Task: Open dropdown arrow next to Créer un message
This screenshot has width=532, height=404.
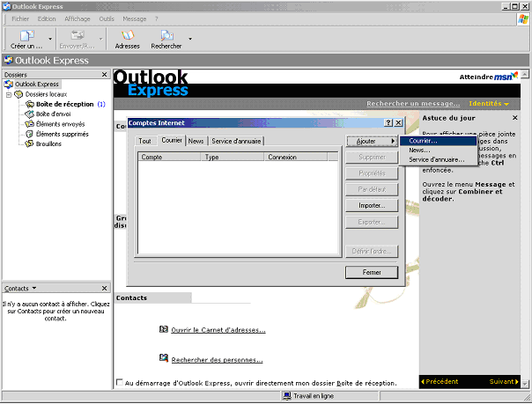Action: pos(50,39)
